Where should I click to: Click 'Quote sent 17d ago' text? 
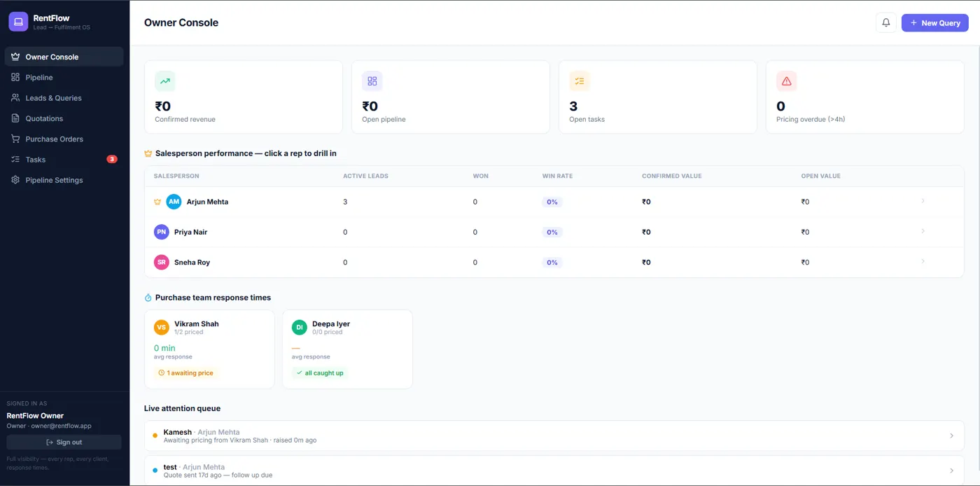(192, 475)
